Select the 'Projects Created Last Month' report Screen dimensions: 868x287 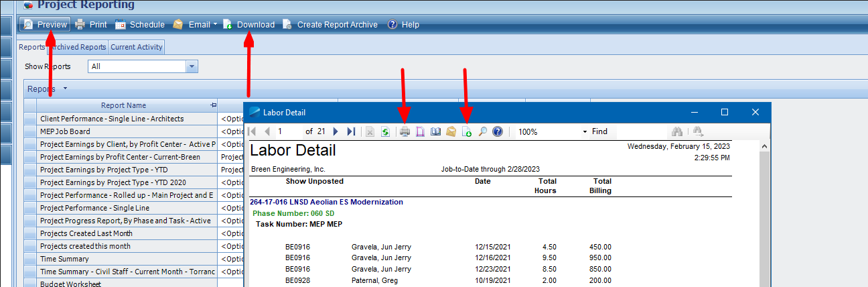point(127,233)
